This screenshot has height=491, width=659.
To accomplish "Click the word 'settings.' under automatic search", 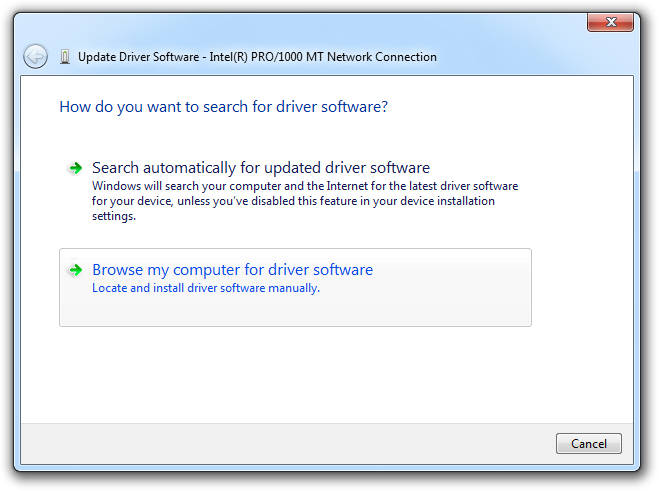I will [x=114, y=216].
